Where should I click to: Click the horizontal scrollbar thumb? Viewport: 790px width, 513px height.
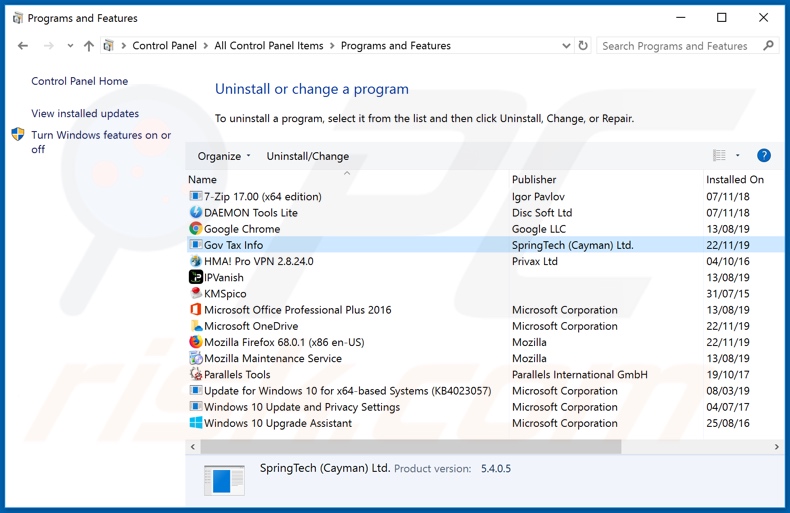click(411, 446)
